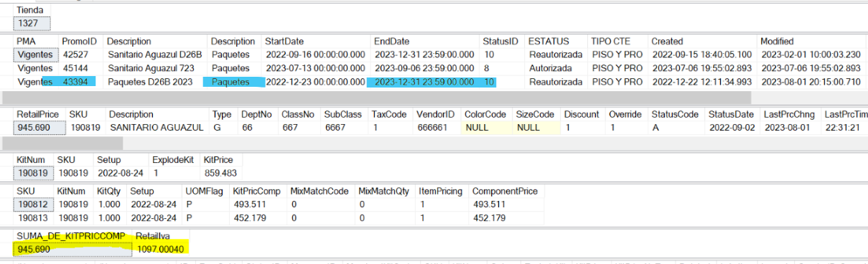Select KitPrice cell 859.483
This screenshot has height=264, width=868.
click(x=221, y=172)
